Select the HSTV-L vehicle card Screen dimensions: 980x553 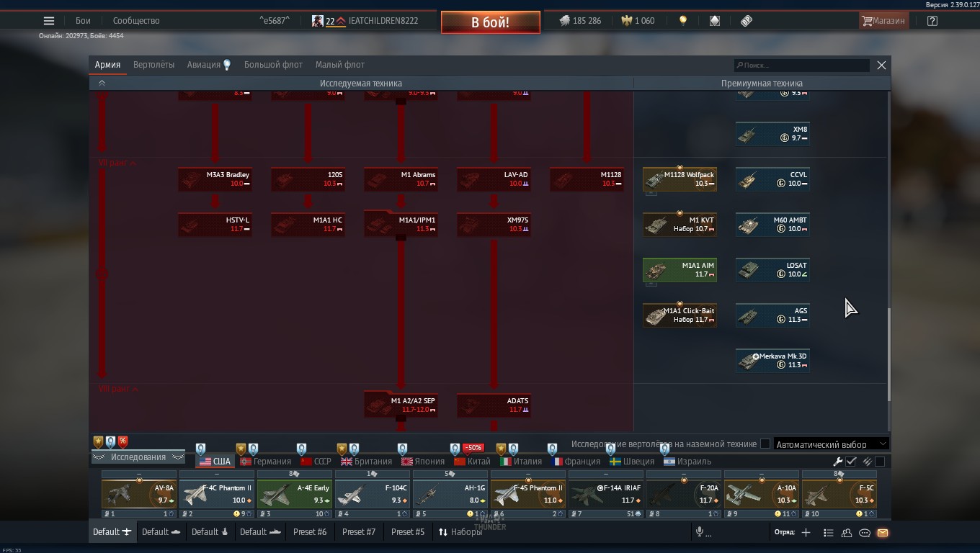[215, 225]
